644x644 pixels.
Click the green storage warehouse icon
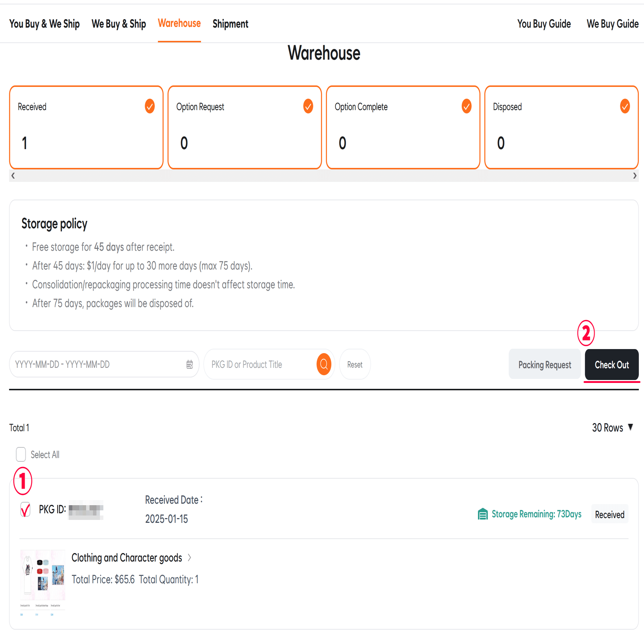(x=482, y=514)
